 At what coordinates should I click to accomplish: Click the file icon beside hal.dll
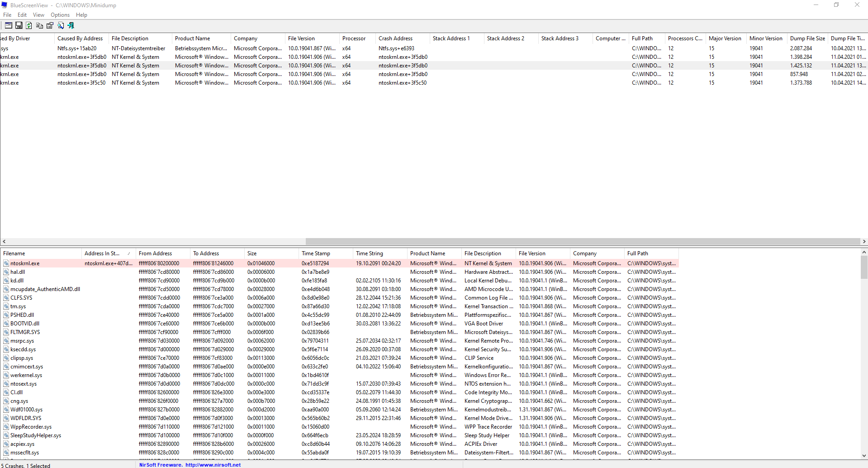[x=6, y=272]
